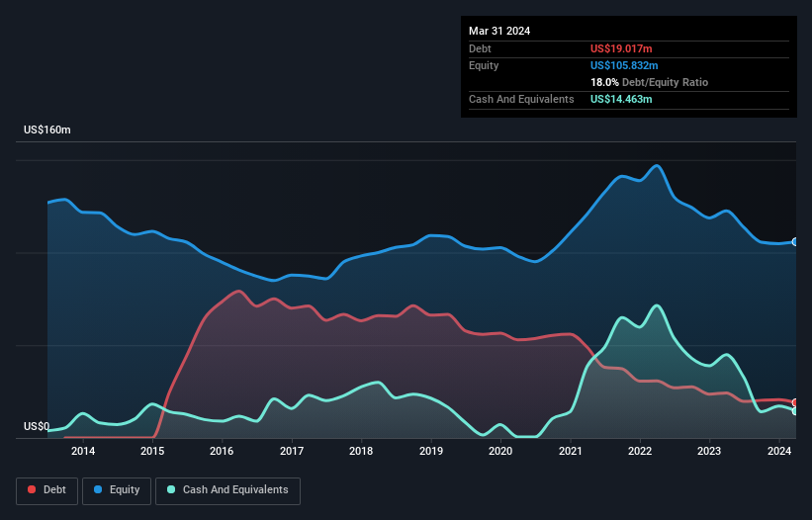The width and height of the screenshot is (812, 520).
Task: Click the US$19.017m debt value
Action: (x=621, y=48)
